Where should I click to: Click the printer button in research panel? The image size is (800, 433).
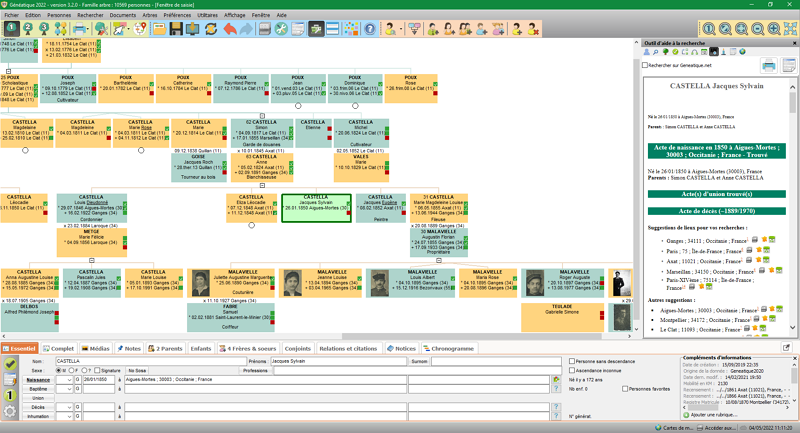point(769,65)
